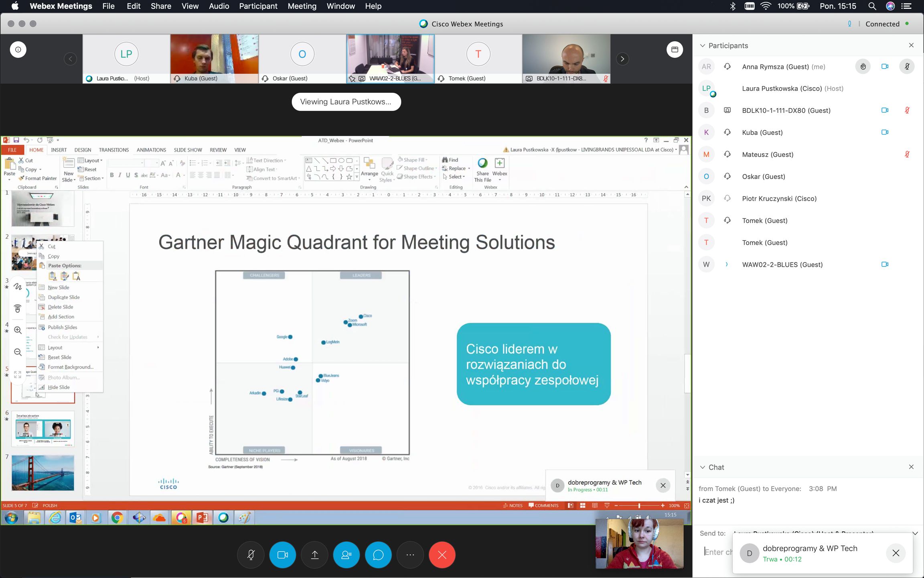The height and width of the screenshot is (578, 924).
Task: Unmute your microphone in the meeting controls
Action: tap(250, 555)
